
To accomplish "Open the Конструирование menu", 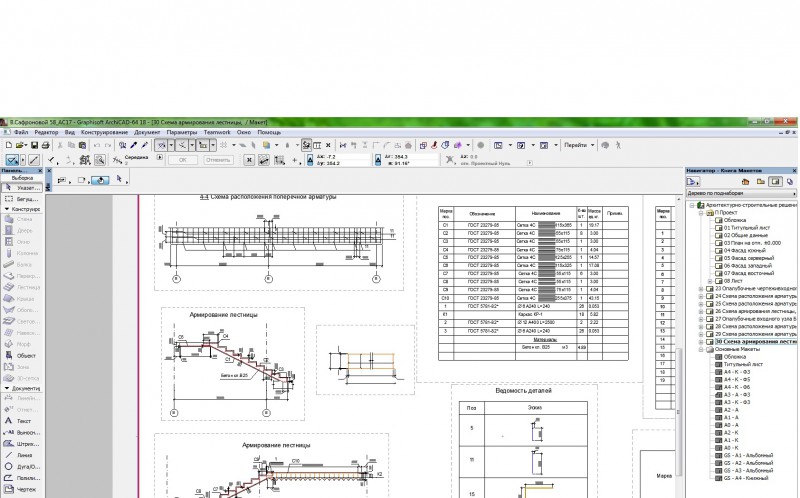I will click(105, 133).
